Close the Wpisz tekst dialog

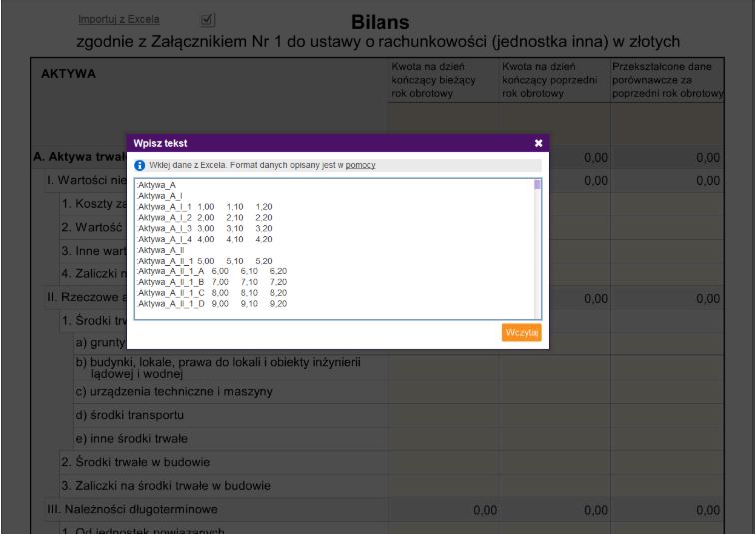(537, 144)
